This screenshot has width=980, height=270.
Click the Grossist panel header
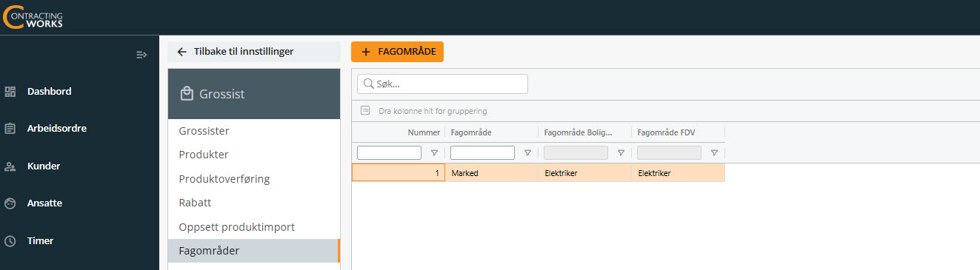coord(253,94)
